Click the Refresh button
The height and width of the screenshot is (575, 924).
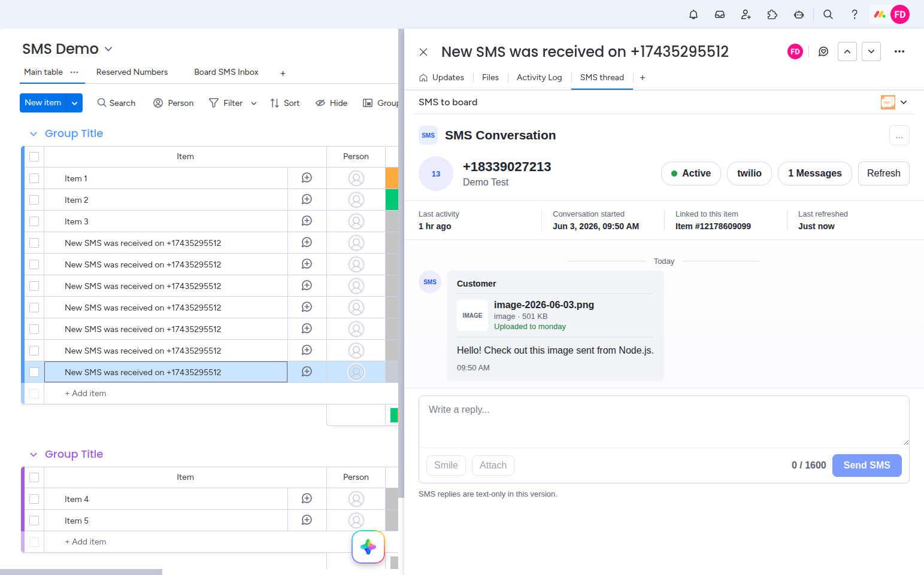coord(884,174)
